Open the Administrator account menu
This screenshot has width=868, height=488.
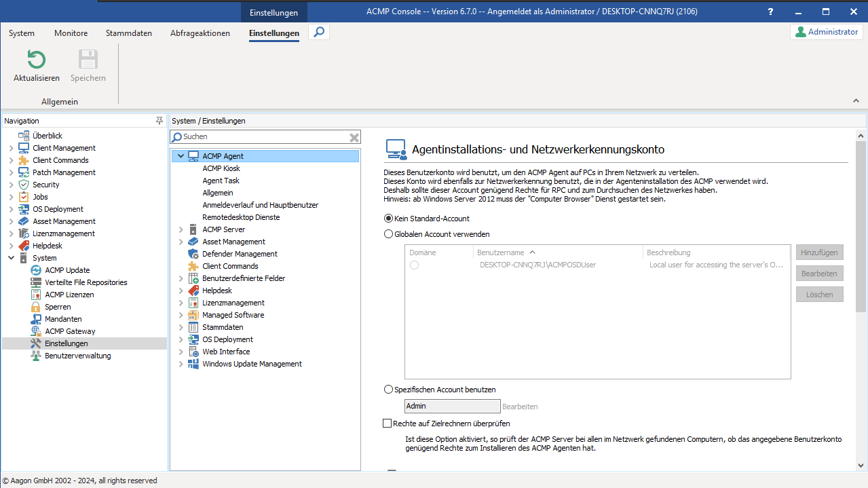coord(825,31)
